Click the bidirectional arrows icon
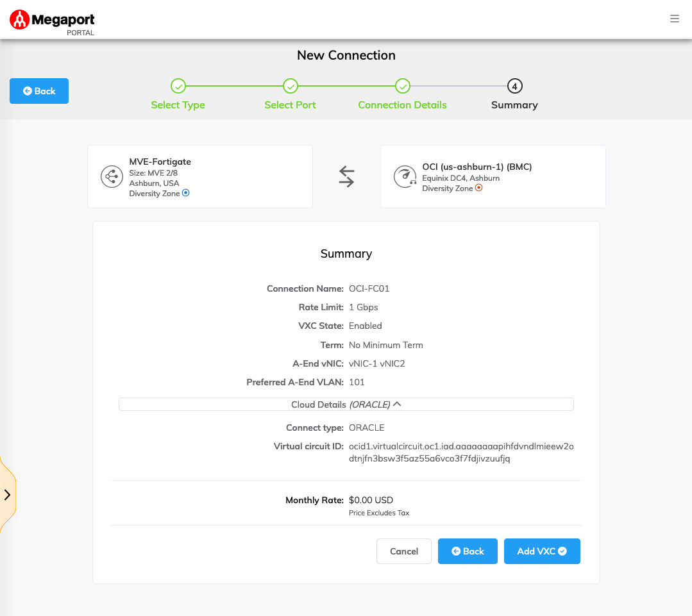This screenshot has height=616, width=692. point(346,176)
